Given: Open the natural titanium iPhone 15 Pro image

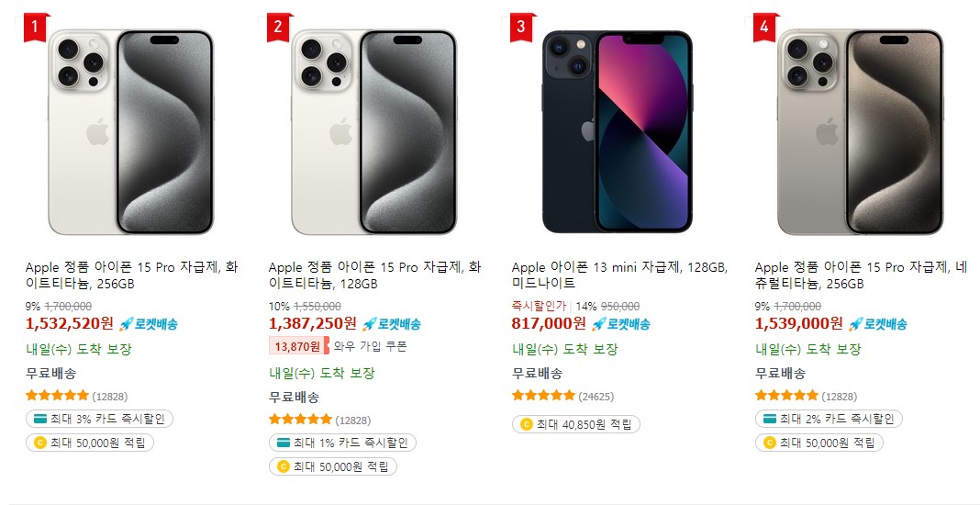Looking at the screenshot, I should point(860,132).
